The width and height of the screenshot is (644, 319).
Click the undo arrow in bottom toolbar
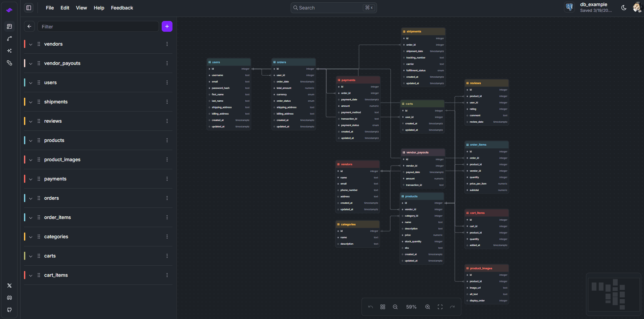(x=371, y=307)
